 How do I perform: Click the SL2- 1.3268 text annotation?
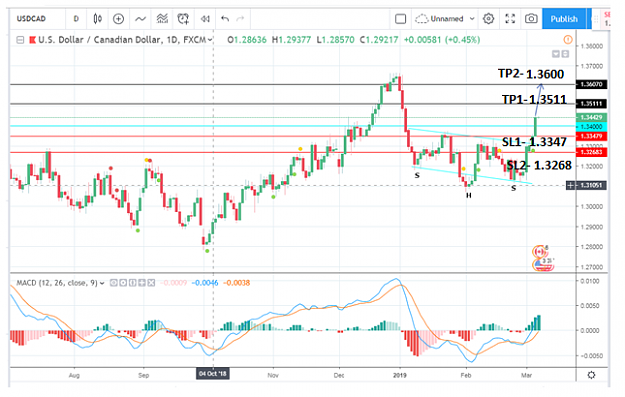539,165
